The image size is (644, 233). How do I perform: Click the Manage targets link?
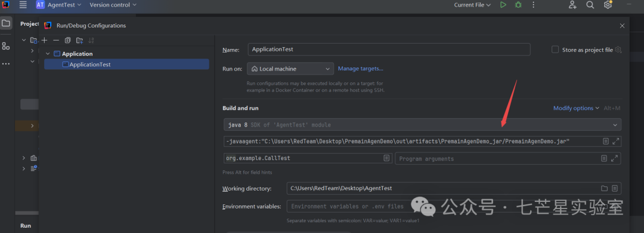pos(361,68)
